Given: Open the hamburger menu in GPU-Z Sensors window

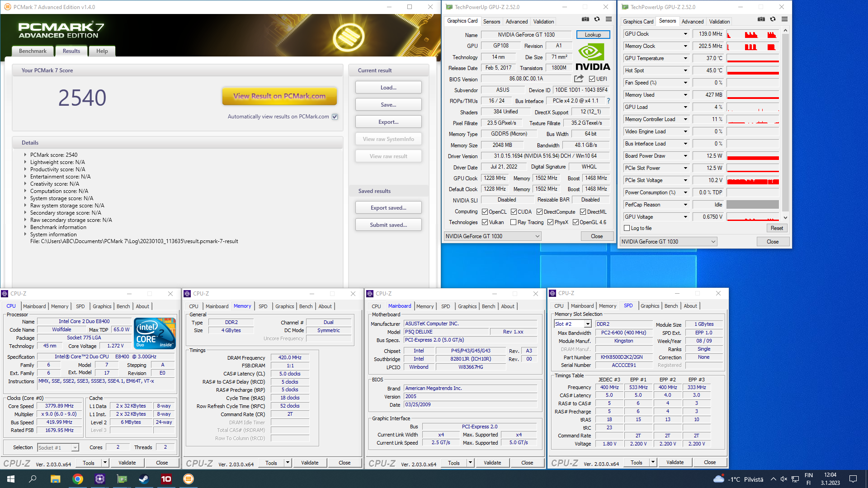Looking at the screenshot, I should point(784,19).
